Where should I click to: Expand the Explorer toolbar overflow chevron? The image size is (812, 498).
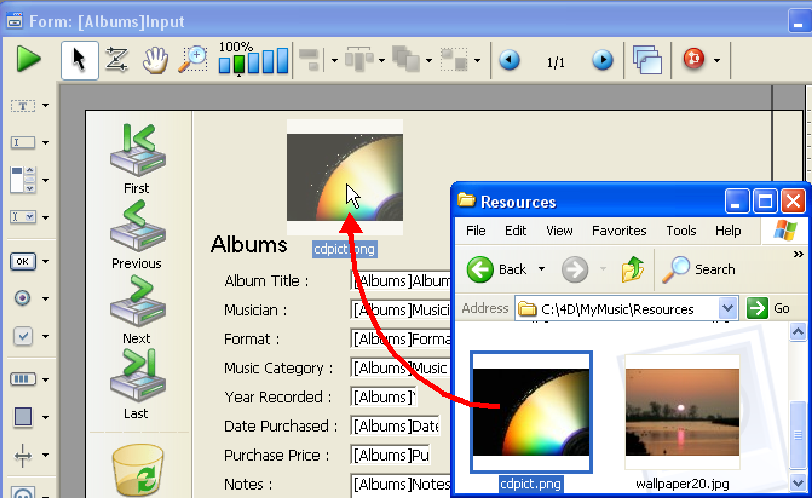(798, 254)
